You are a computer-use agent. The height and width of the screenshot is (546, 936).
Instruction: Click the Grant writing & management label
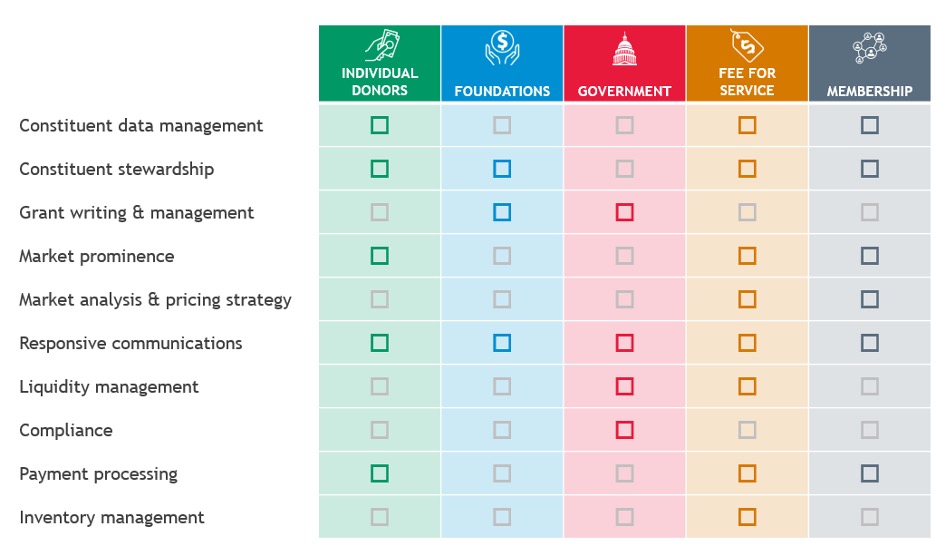click(137, 213)
